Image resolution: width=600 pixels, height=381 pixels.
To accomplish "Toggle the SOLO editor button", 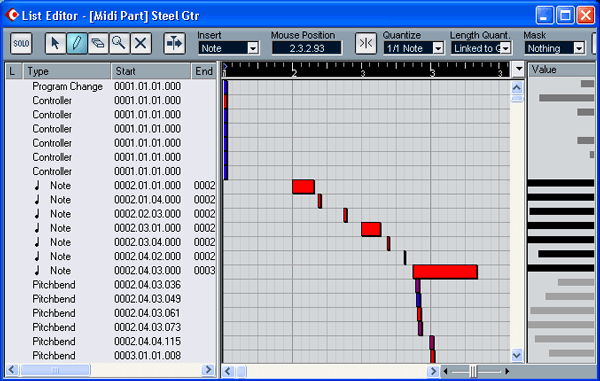I will click(21, 43).
